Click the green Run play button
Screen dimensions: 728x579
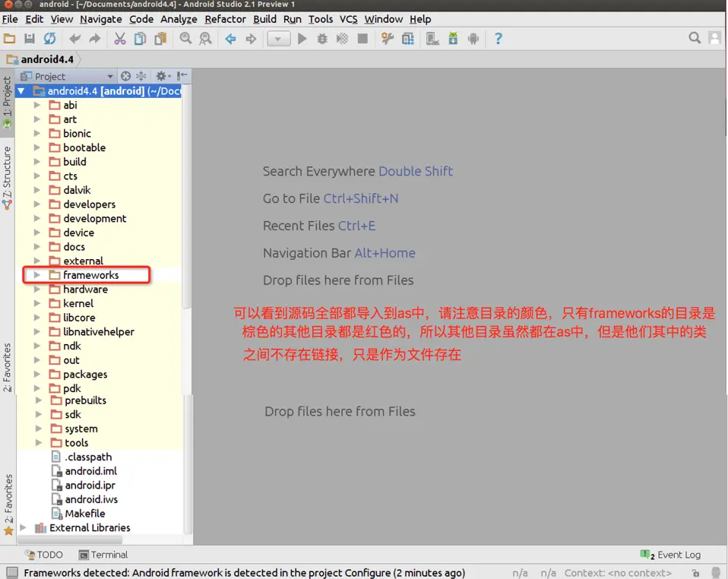[302, 39]
